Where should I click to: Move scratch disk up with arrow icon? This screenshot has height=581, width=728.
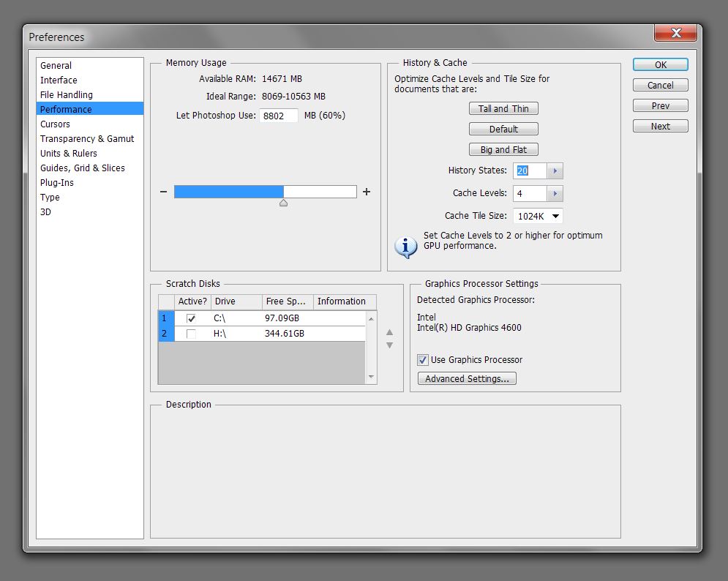(x=389, y=332)
